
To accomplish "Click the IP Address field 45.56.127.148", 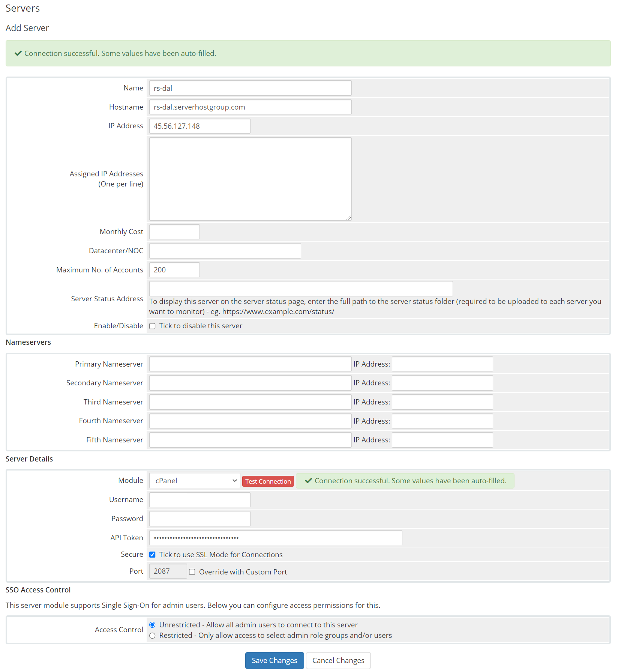I will (199, 126).
